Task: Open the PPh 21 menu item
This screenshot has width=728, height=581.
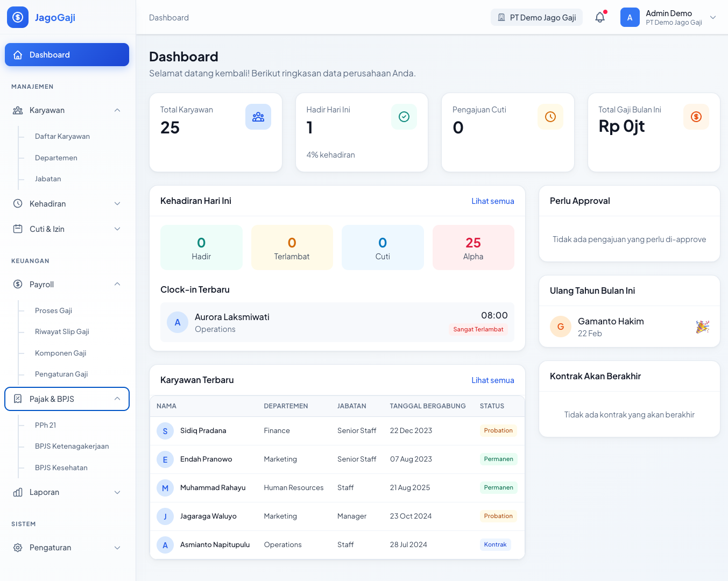Action: pyautogui.click(x=45, y=425)
